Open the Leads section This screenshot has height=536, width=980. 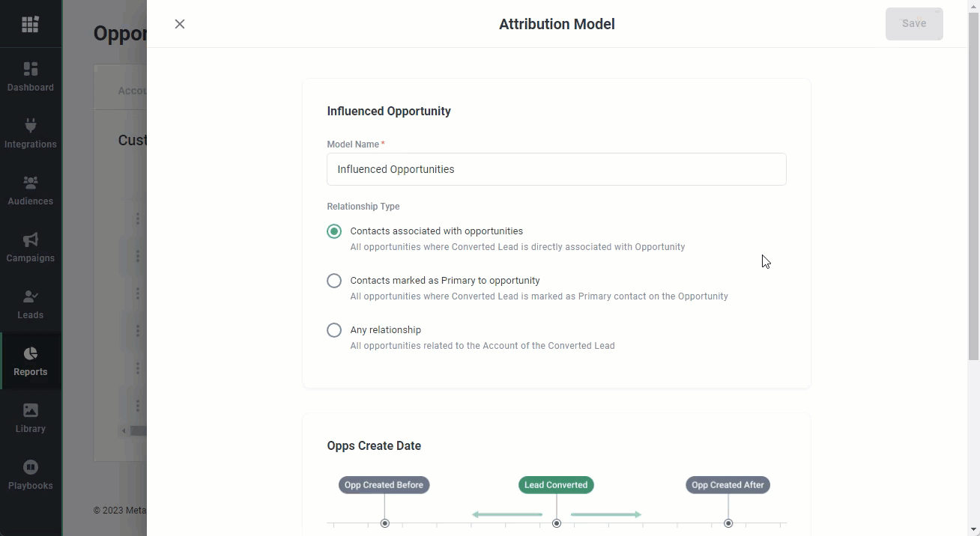pyautogui.click(x=30, y=305)
